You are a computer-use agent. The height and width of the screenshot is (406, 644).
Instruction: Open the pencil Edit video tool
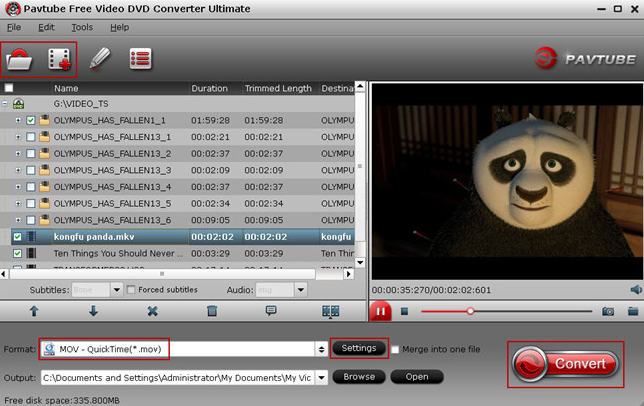point(100,58)
